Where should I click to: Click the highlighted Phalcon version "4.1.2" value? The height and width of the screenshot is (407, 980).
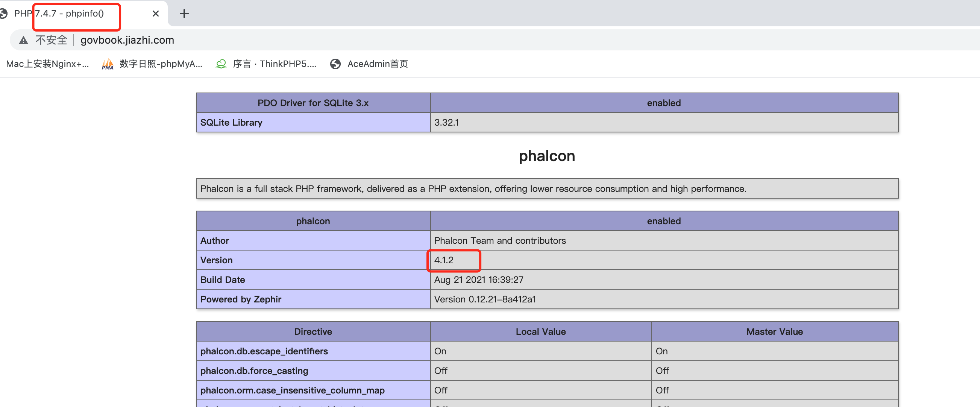[x=444, y=260]
